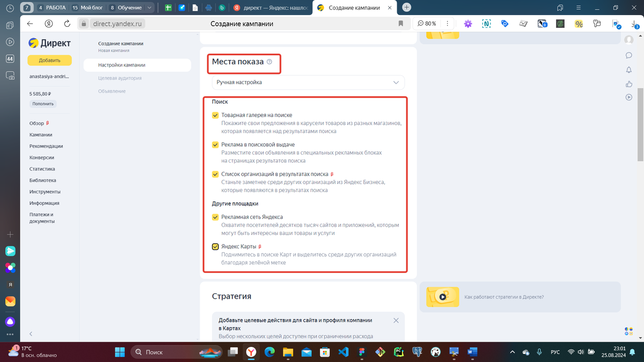Viewport: 644px width, 362px height.
Task: Open the purple gear extension in the browser toolbar
Action: (x=467, y=24)
